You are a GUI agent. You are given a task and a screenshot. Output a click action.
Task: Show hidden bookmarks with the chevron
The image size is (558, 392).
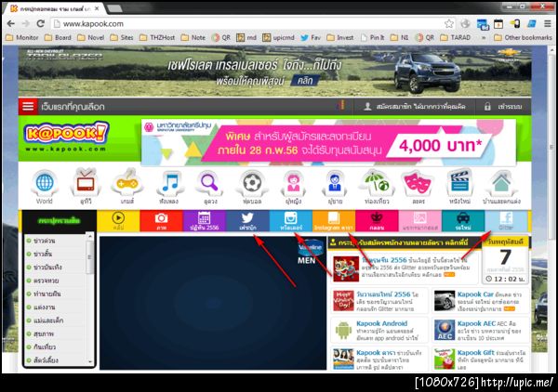tap(484, 37)
